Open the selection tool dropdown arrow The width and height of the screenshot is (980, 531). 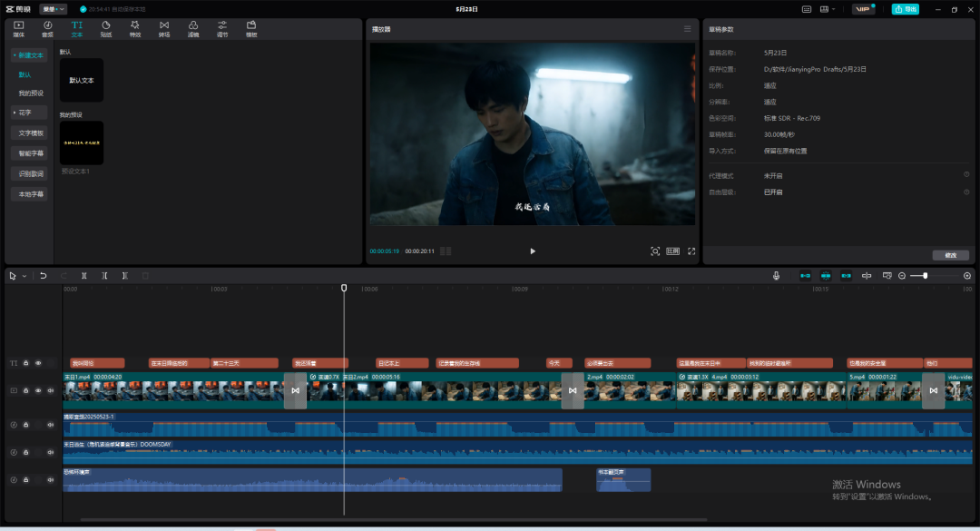(24, 276)
